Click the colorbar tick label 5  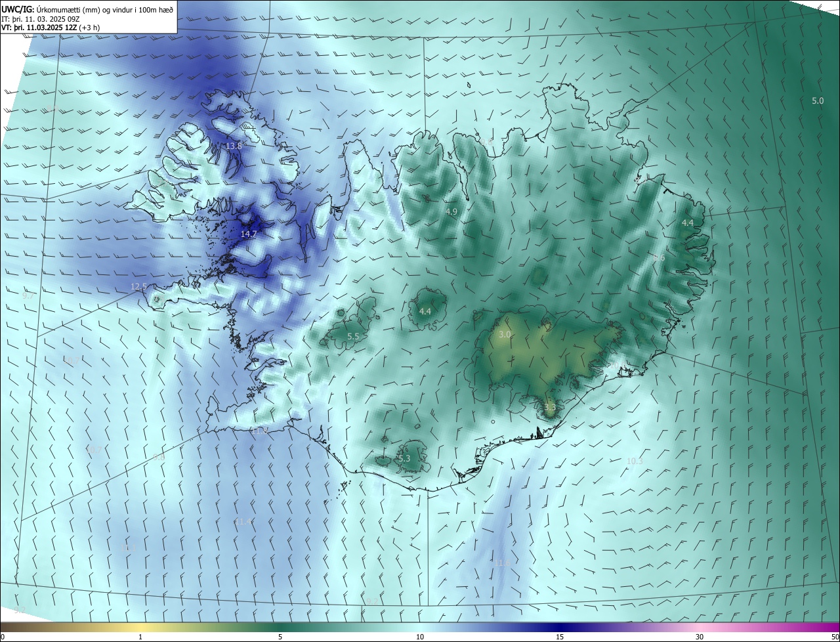click(280, 637)
